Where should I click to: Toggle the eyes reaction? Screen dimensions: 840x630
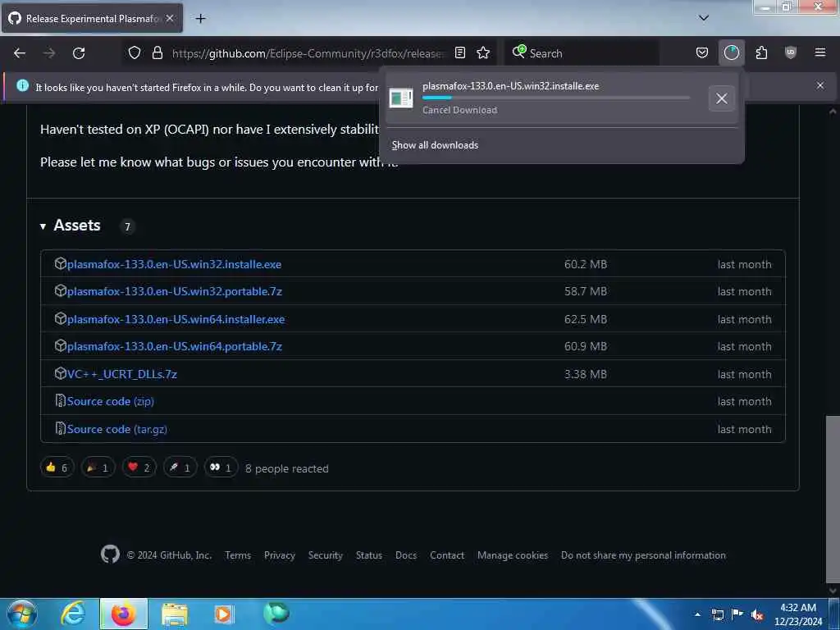coord(221,468)
